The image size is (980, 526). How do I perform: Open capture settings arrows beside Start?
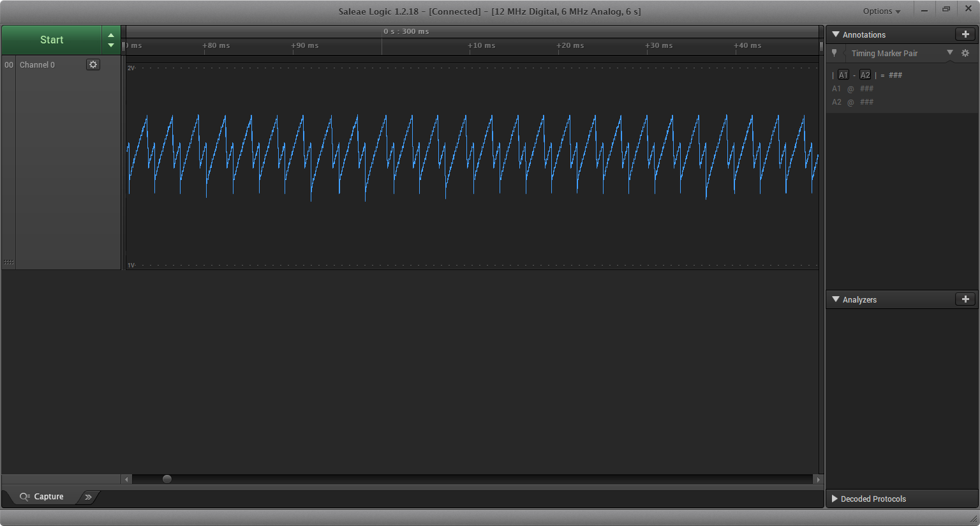111,40
